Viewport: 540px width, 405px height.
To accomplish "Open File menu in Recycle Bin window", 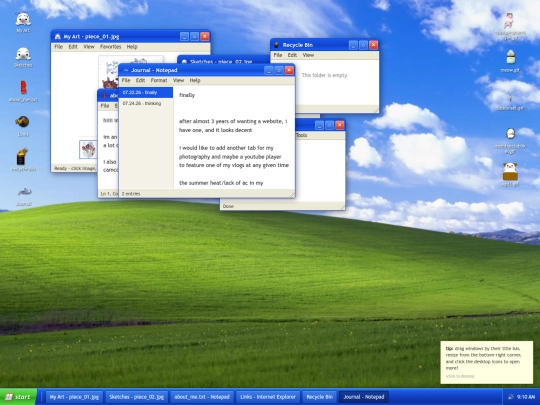I will pos(278,55).
